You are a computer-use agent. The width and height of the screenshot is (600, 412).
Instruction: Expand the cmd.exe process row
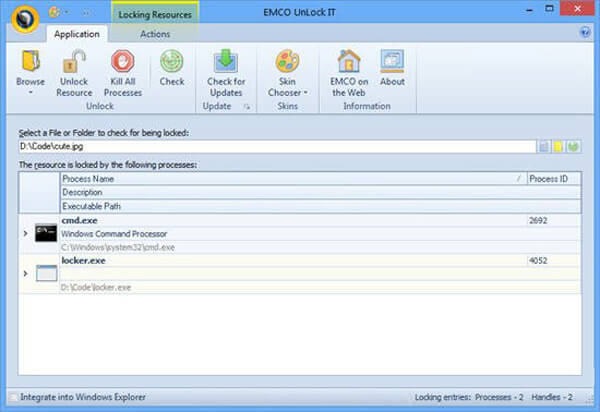pyautogui.click(x=25, y=233)
